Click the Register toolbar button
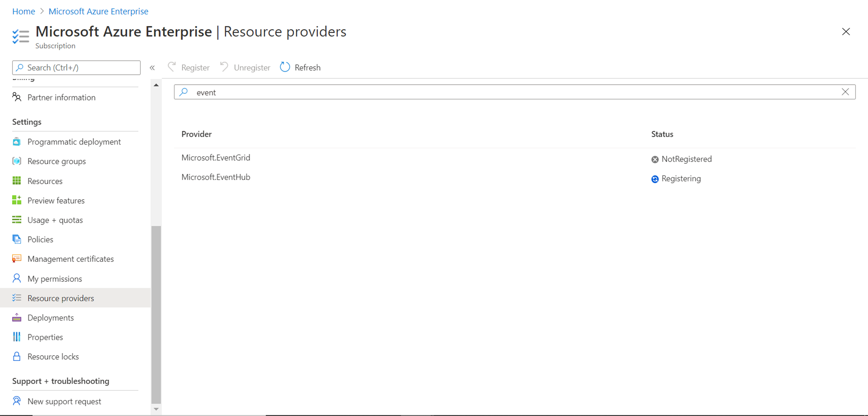This screenshot has height=416, width=868. (189, 67)
